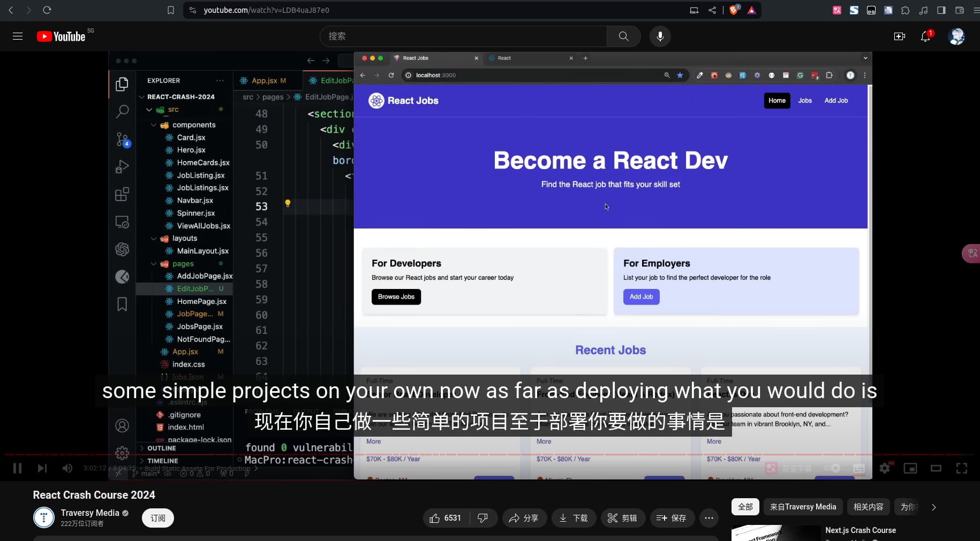Click the thumbs down dislike icon
The image size is (980, 541).
[x=483, y=518]
